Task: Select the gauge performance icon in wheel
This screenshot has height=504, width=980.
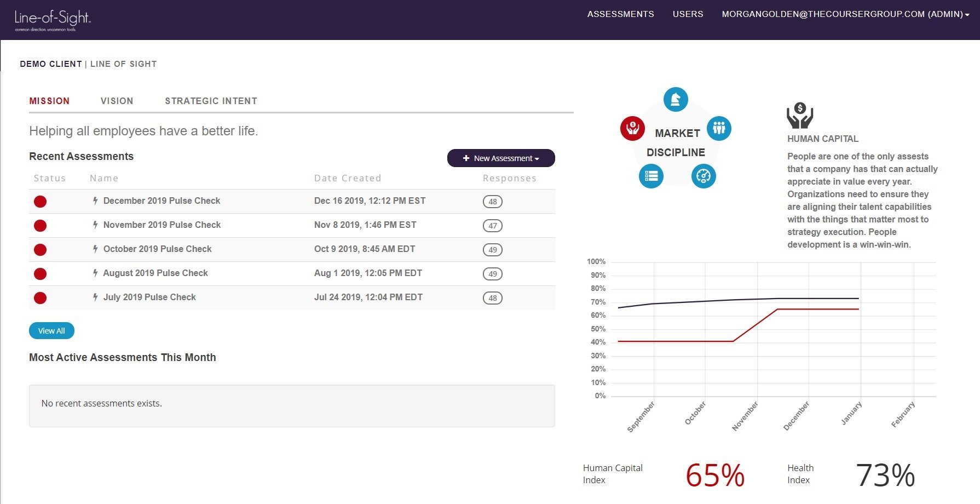Action: click(704, 176)
